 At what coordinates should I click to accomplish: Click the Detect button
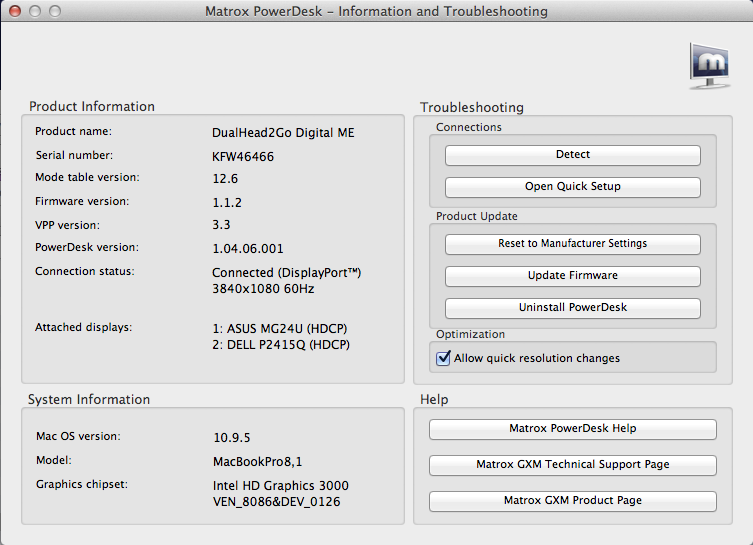(x=572, y=155)
